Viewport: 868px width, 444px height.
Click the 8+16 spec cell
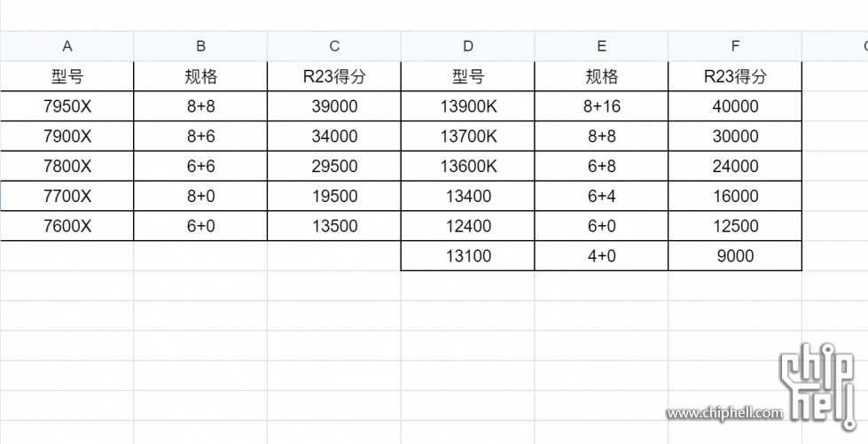tap(601, 106)
